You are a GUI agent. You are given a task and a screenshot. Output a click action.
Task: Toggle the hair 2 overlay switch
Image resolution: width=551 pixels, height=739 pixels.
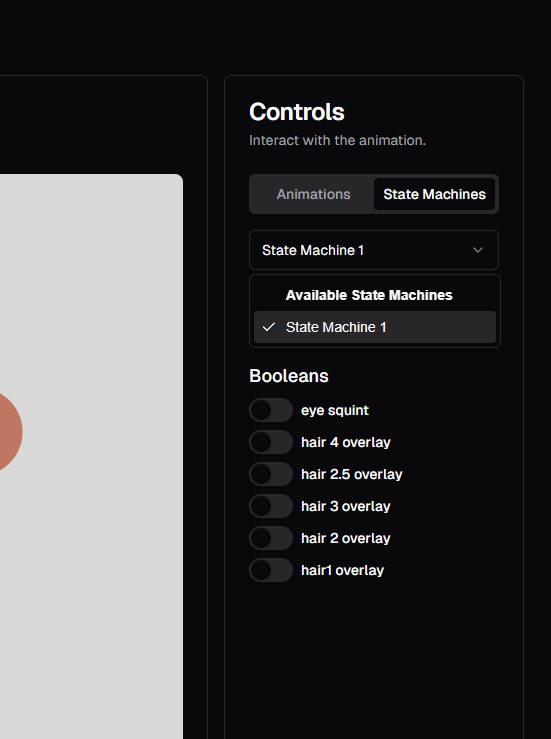271,538
